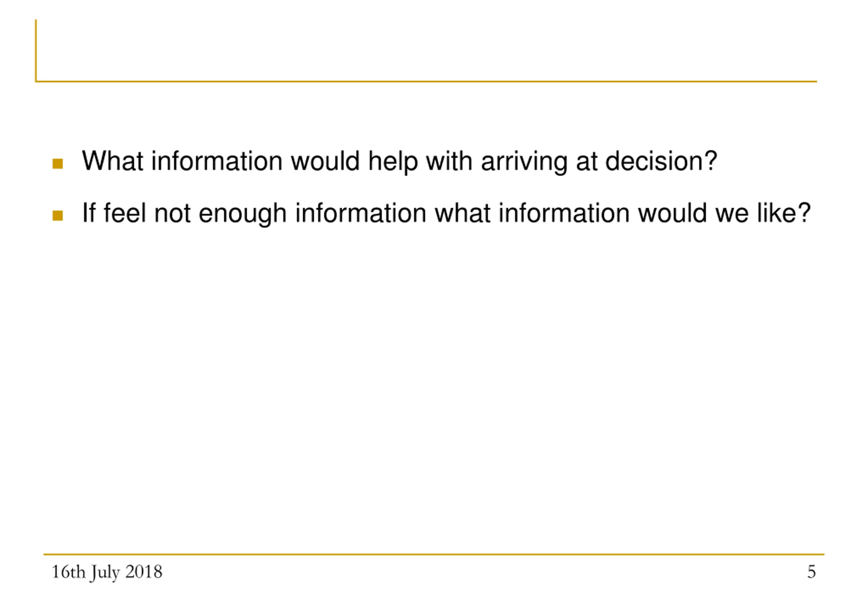Click the gold footer line above date
868x601 pixels.
[x=434, y=554]
